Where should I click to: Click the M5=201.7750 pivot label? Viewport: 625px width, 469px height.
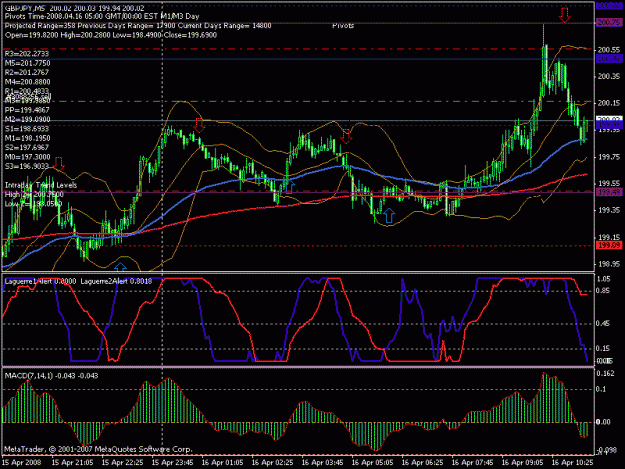[x=28, y=63]
